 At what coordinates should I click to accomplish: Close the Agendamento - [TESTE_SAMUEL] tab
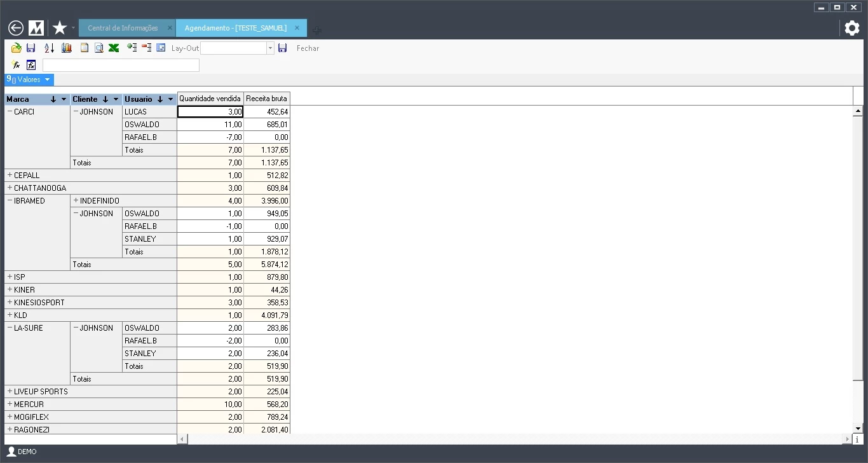[x=297, y=28]
